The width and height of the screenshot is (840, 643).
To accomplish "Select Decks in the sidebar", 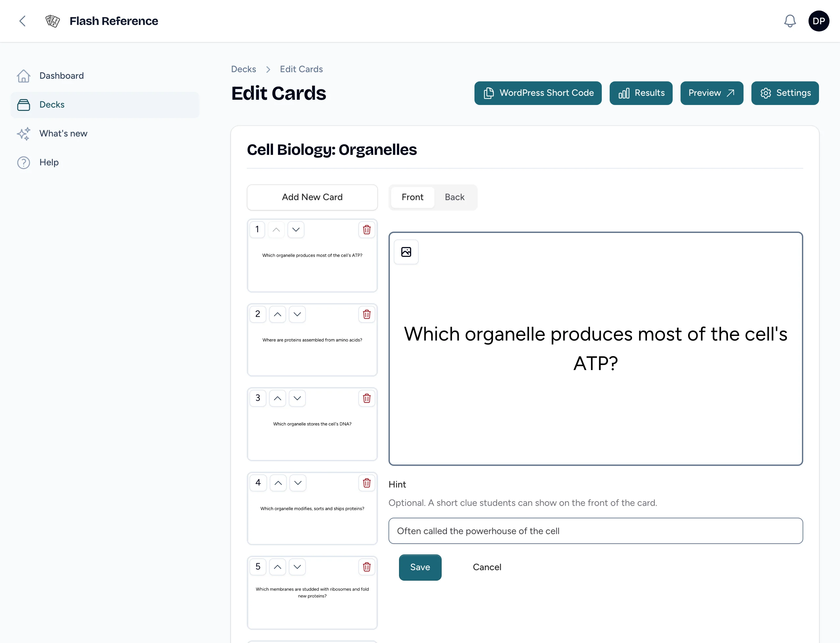I will coord(105,104).
